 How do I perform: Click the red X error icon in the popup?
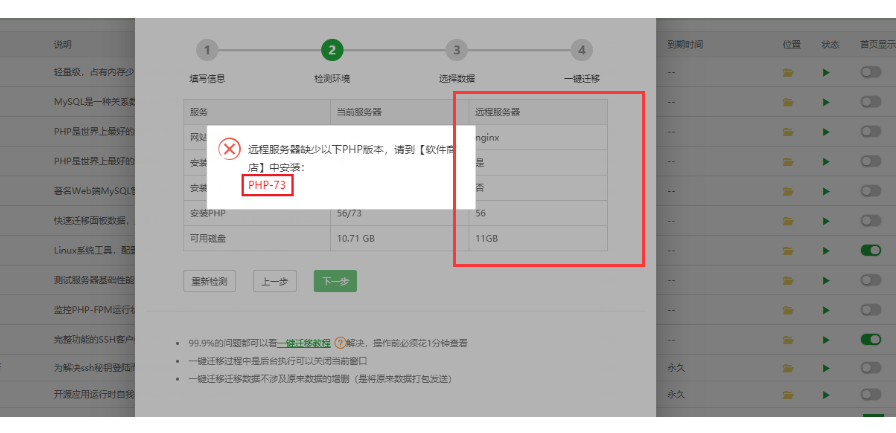click(x=230, y=150)
